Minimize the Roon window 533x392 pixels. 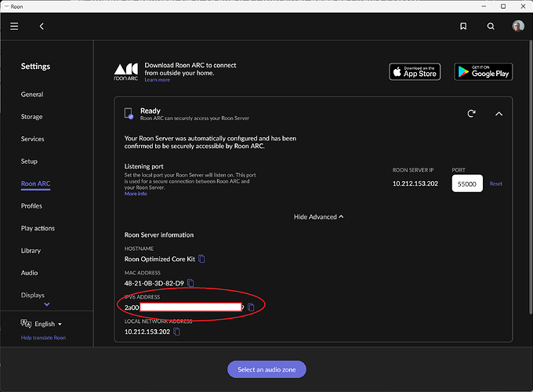click(484, 6)
